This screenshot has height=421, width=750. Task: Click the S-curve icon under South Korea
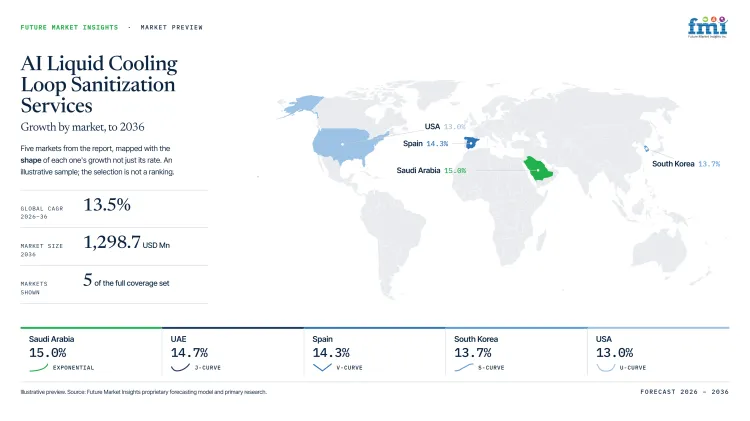pyautogui.click(x=463, y=367)
